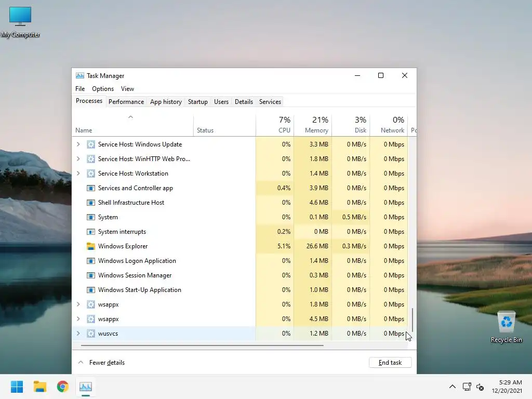Screen dimensions: 532x399
Task: Expand the wsappx 4.5 MB entry
Action: [78, 319]
